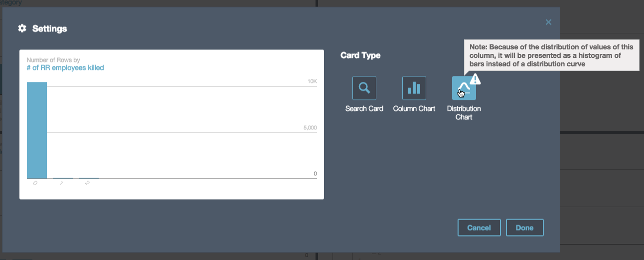Image resolution: width=644 pixels, height=260 pixels.
Task: Select the Search Card magnifier icon
Action: [364, 88]
